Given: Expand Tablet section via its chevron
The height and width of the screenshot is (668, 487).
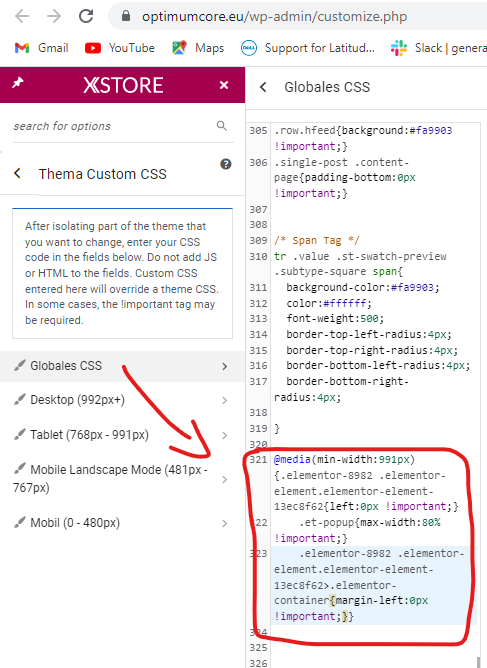Looking at the screenshot, I should tap(225, 435).
